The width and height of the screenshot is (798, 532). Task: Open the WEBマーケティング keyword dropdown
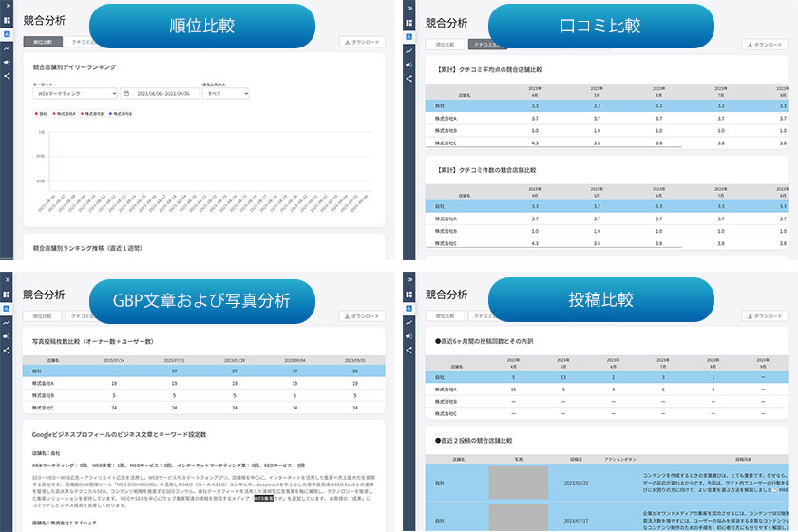point(75,94)
